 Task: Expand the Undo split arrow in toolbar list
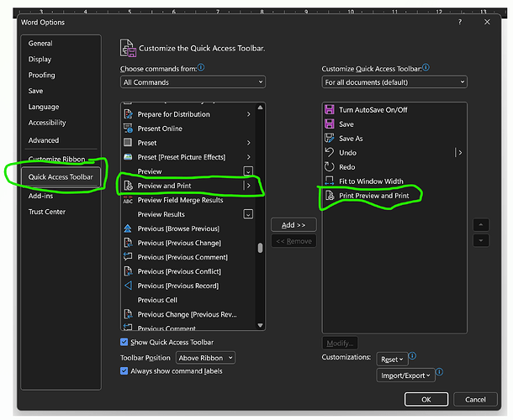coord(460,152)
